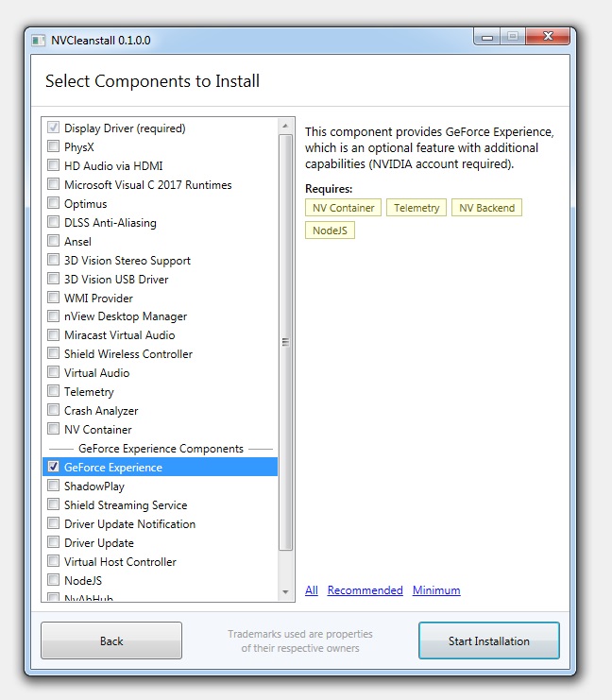
Task: Toggle the NodeJS checkbox in list
Action: (x=53, y=580)
